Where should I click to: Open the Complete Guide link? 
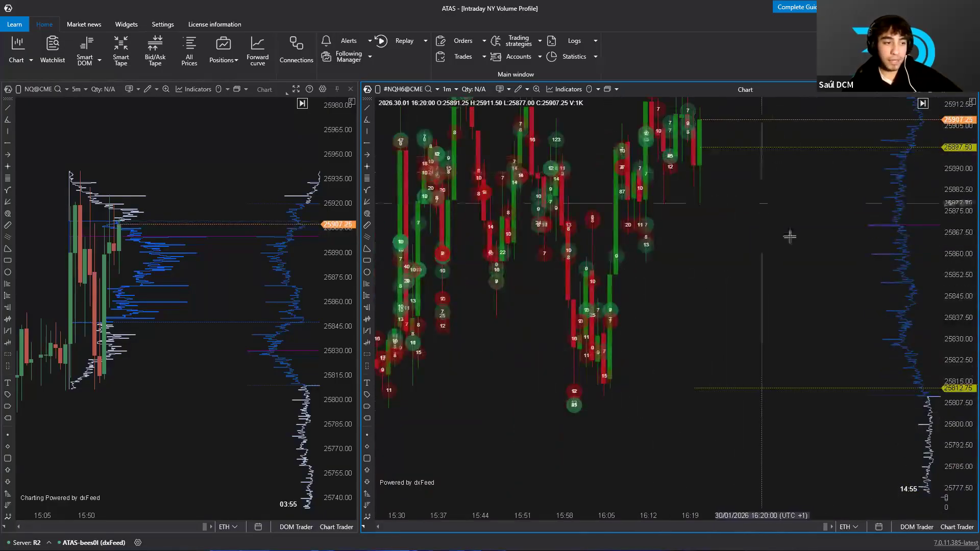click(795, 7)
